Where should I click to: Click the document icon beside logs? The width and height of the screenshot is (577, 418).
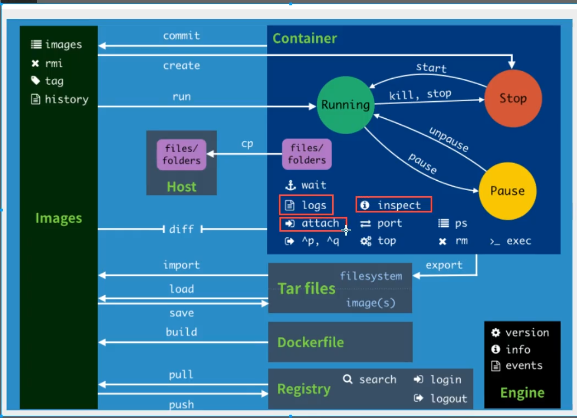(x=290, y=205)
